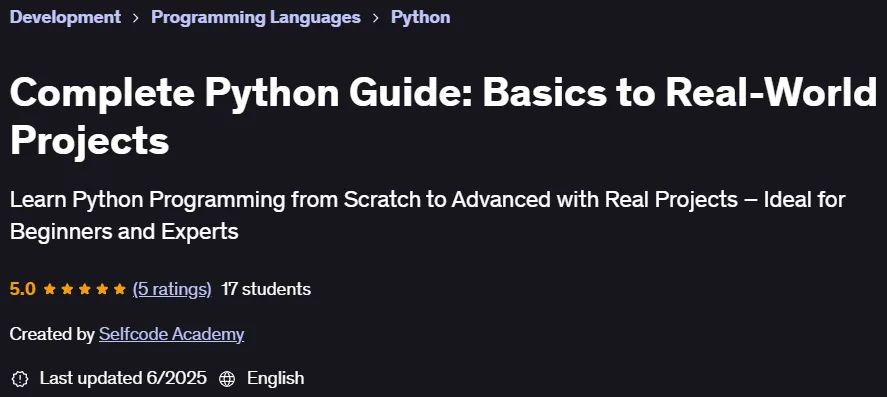Click the second rating star
Screen dimensions: 887x397
[x=67, y=290]
